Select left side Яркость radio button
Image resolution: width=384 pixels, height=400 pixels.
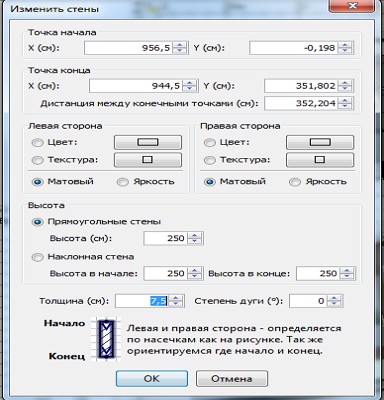coord(123,182)
